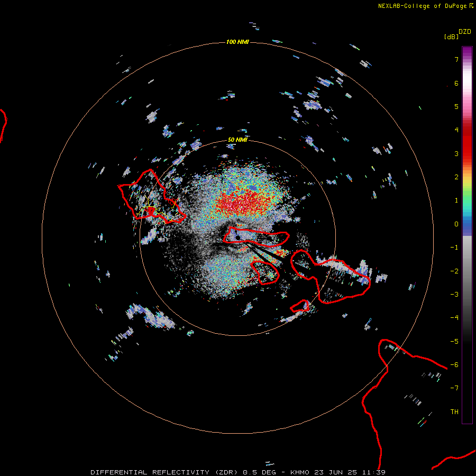Click the -6 dB tick label on the scale
476x476 pixels.
point(454,365)
